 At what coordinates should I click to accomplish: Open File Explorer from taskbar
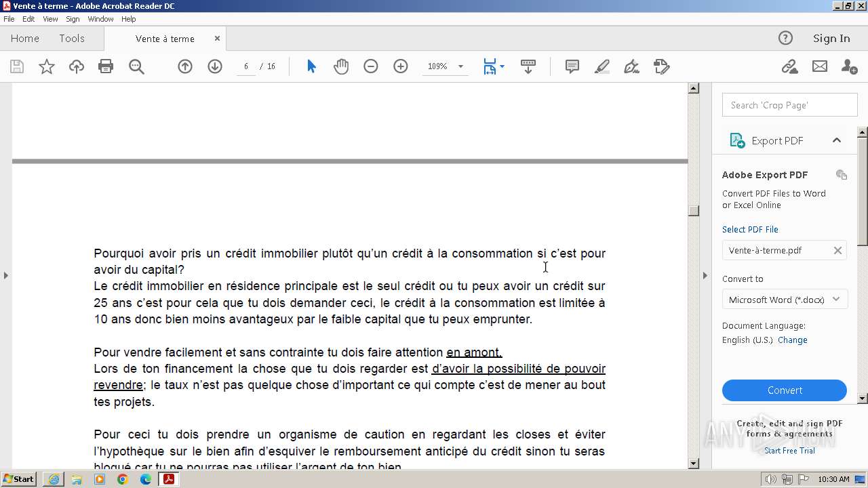[77, 479]
